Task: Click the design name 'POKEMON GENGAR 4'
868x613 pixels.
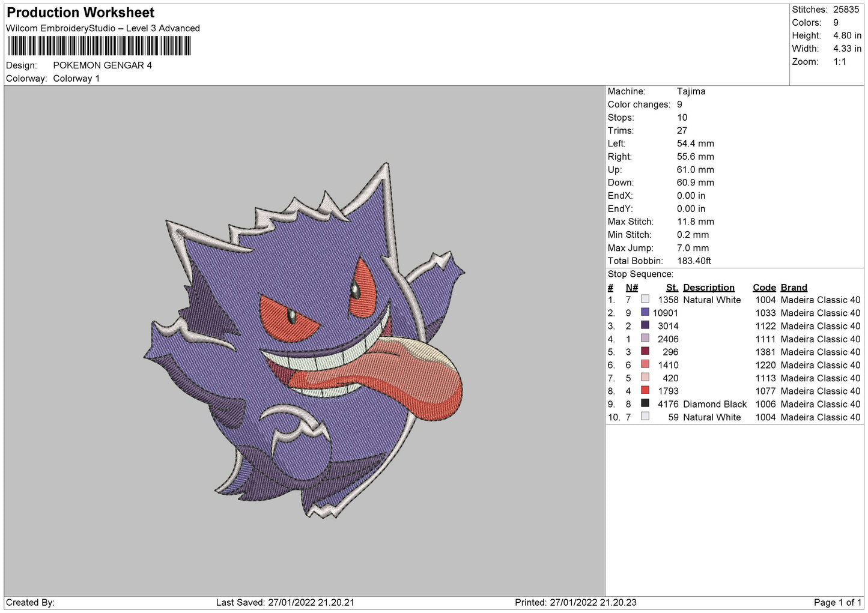Action: tap(102, 65)
